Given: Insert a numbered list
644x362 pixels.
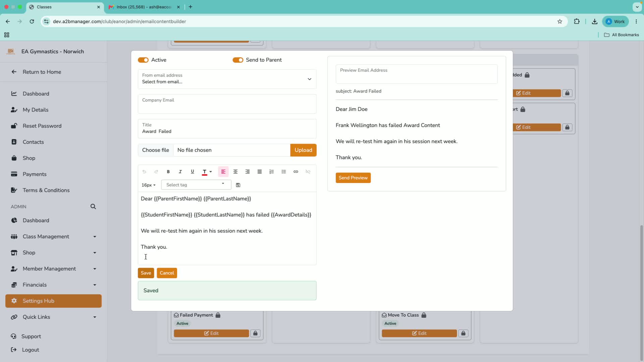Looking at the screenshot, I should tap(271, 172).
